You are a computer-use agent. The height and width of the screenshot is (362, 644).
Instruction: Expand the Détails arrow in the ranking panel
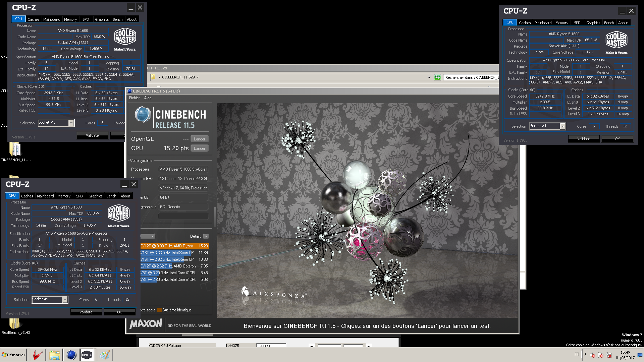coord(206,236)
